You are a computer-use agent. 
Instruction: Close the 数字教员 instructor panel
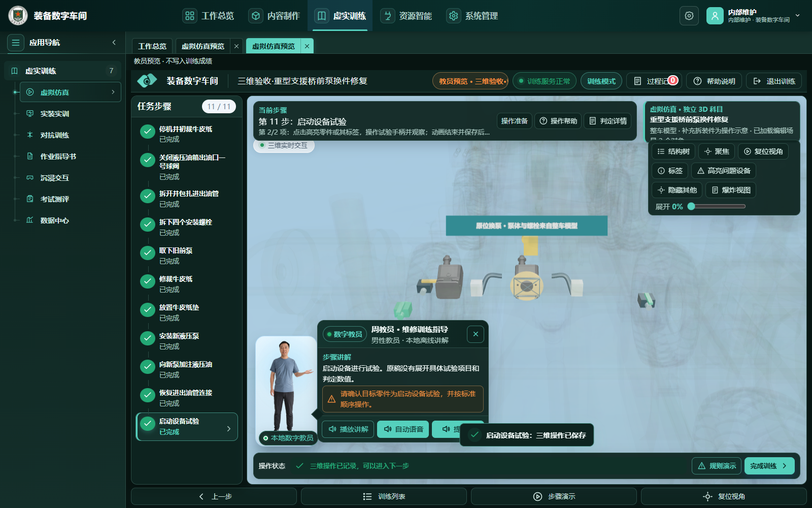(x=476, y=334)
